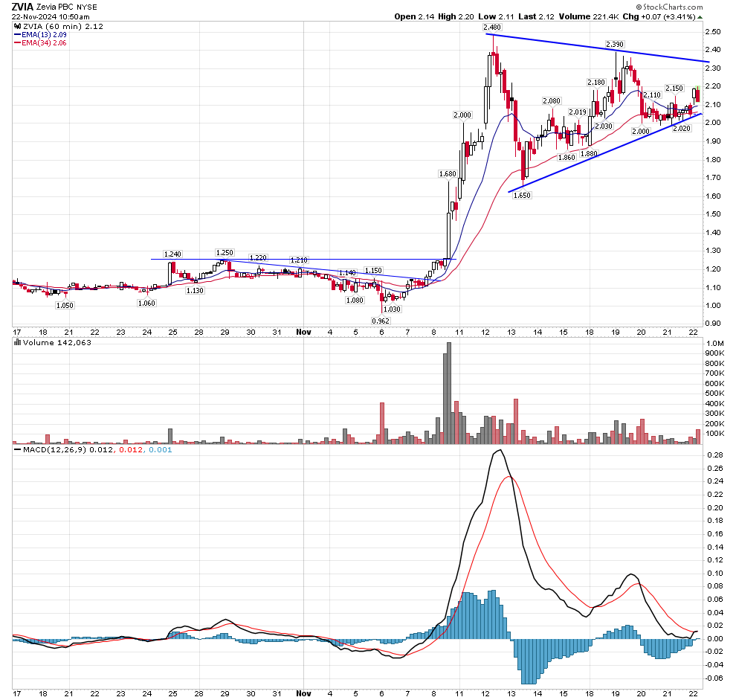Click the Volume 142,063 panel label

coord(55,342)
